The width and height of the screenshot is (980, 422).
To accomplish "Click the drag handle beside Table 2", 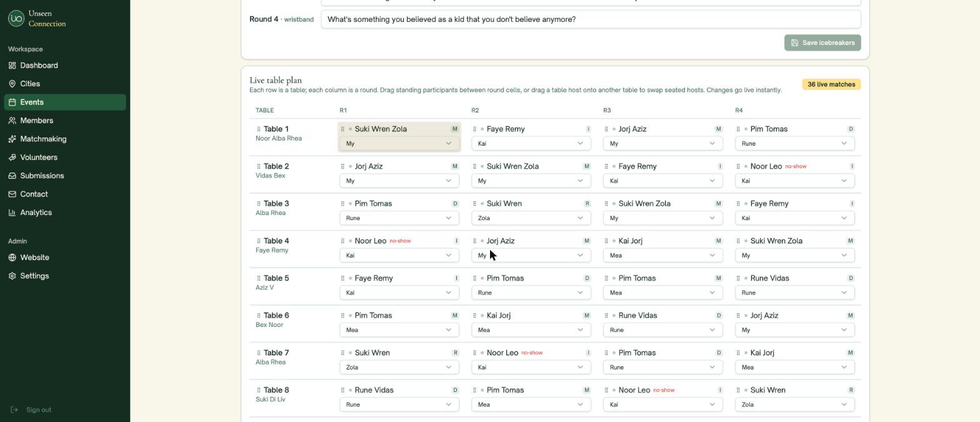I will click(259, 166).
